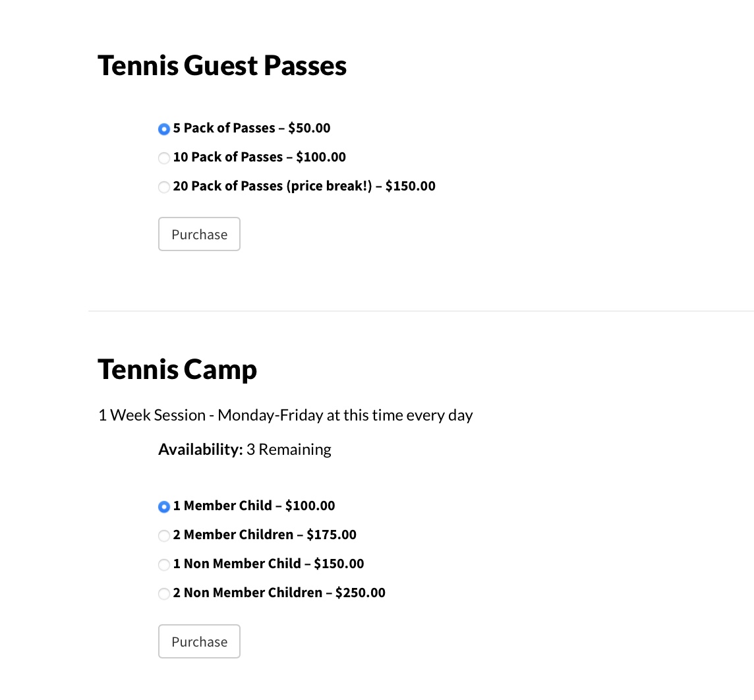The height and width of the screenshot is (700, 754).
Task: Click the "2 Member Children – $175.00" label text
Action: click(265, 535)
